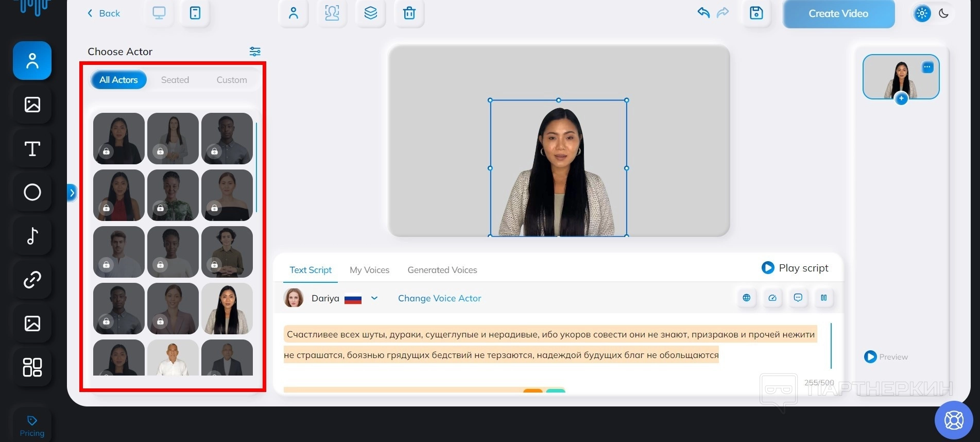Undo the last action
The image size is (980, 442).
click(x=703, y=13)
